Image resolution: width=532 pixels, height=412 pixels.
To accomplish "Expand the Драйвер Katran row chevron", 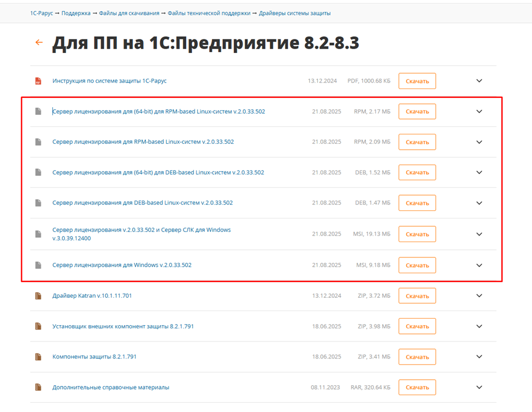I will [x=479, y=296].
